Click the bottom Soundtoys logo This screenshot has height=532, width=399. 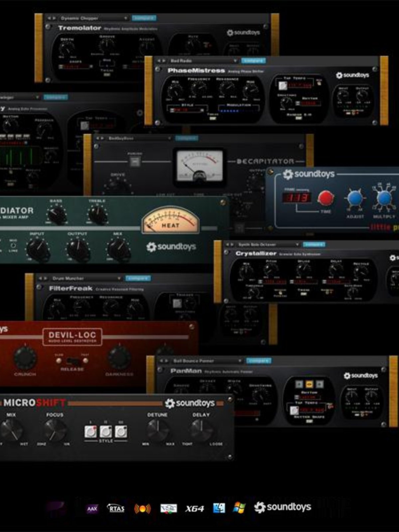pos(283,507)
